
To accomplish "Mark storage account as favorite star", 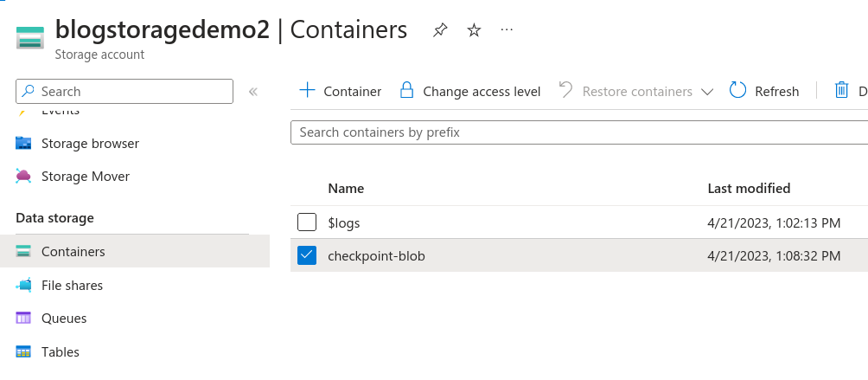I will click(474, 30).
